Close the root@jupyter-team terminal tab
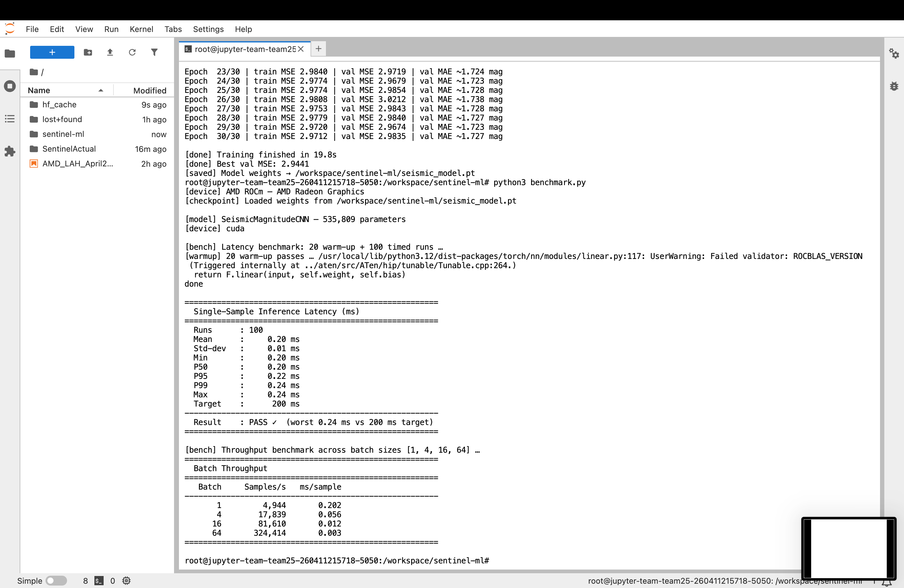Image resolution: width=904 pixels, height=588 pixels. (301, 49)
